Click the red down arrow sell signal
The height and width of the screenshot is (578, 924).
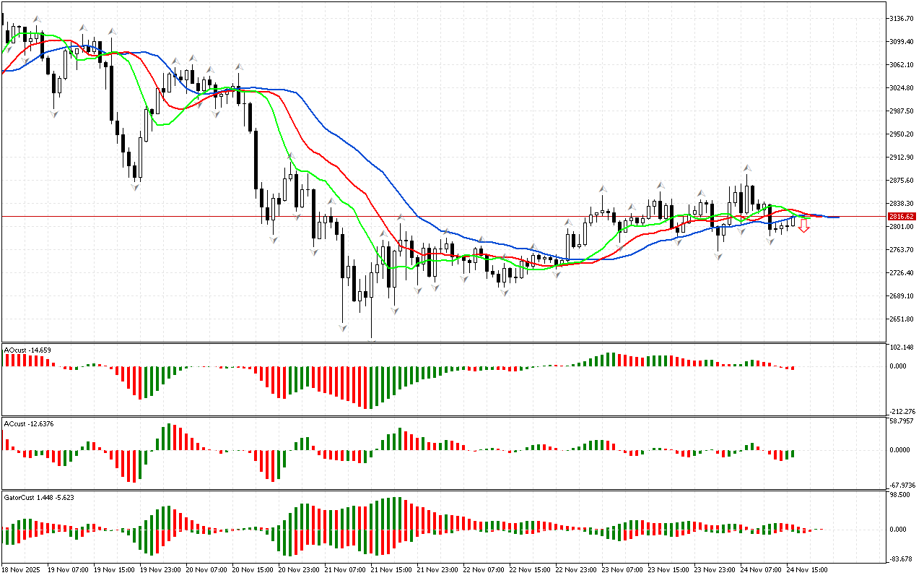coord(803,227)
